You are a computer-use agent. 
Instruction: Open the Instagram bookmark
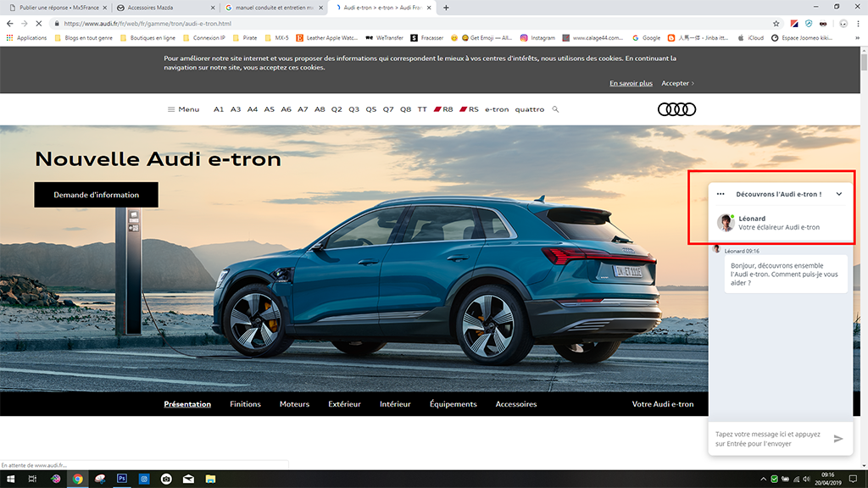click(x=537, y=38)
